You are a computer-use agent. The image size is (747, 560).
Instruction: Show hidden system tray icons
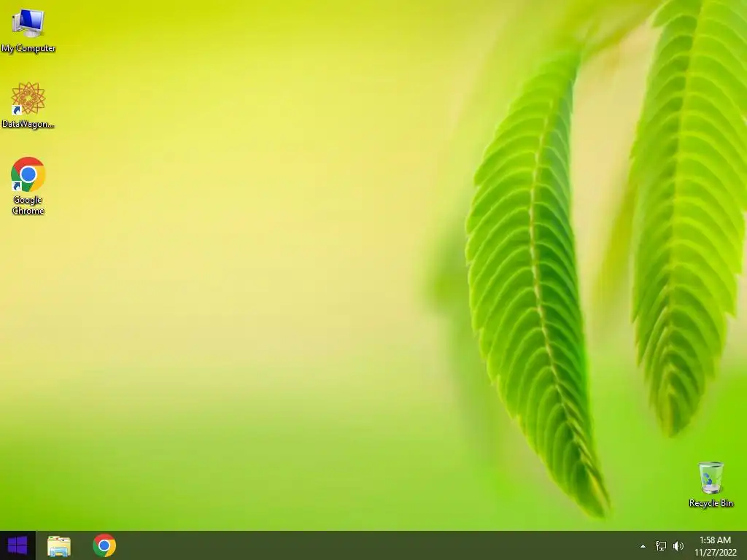pos(643,546)
